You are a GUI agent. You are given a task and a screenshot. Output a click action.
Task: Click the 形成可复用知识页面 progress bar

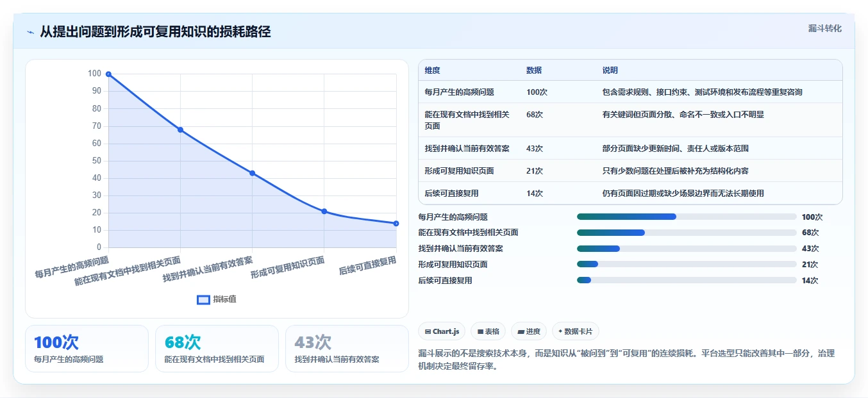tap(687, 264)
